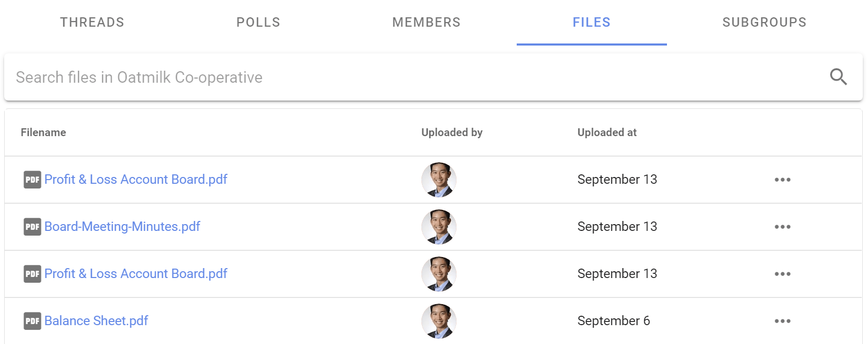Click PDF icon beside Board-Meeting-Minutes.pdf
Screen dimensions: 868x344
click(32, 227)
